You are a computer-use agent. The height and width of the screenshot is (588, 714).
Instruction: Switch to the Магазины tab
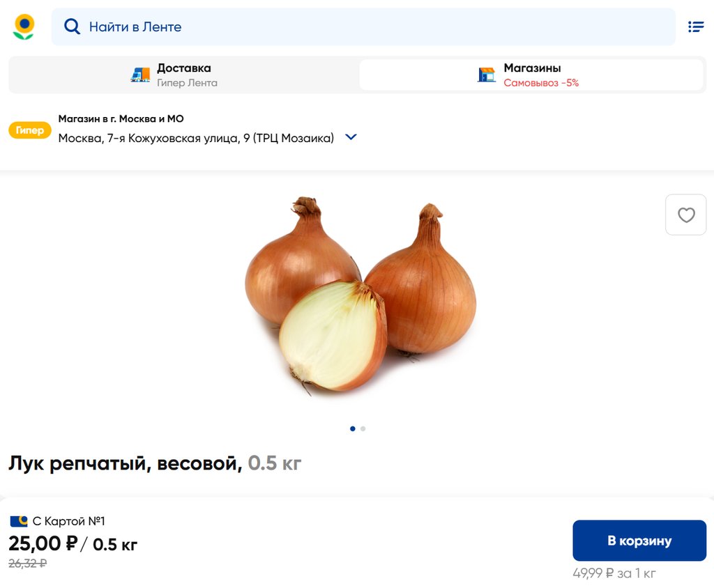pyautogui.click(x=531, y=75)
